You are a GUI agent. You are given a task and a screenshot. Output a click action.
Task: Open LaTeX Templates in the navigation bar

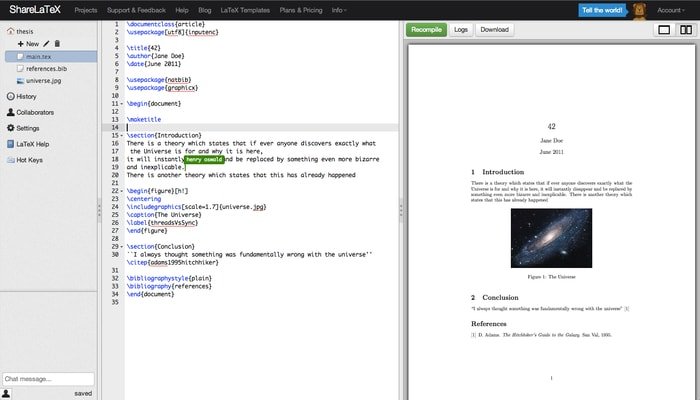click(x=245, y=10)
